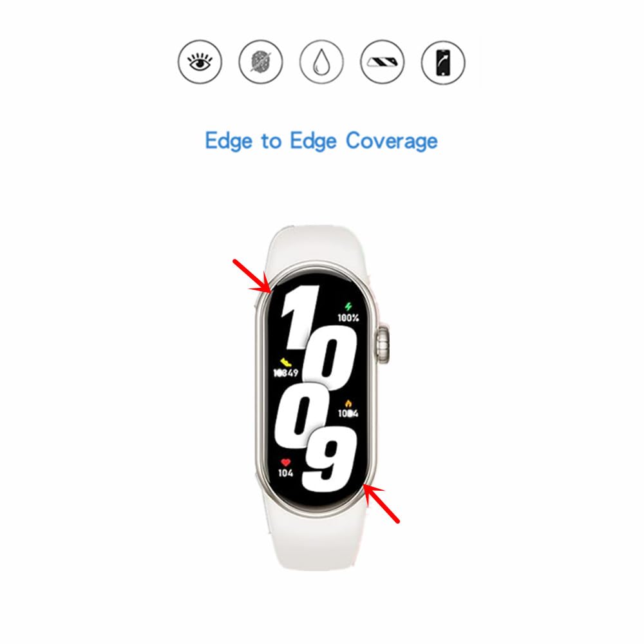Click the phone touch sensitivity icon

click(x=443, y=62)
